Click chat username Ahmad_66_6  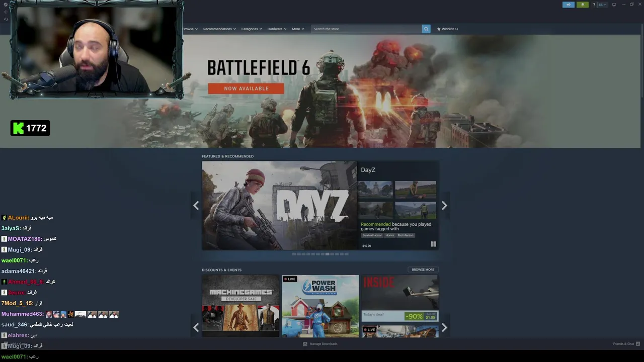click(x=25, y=282)
